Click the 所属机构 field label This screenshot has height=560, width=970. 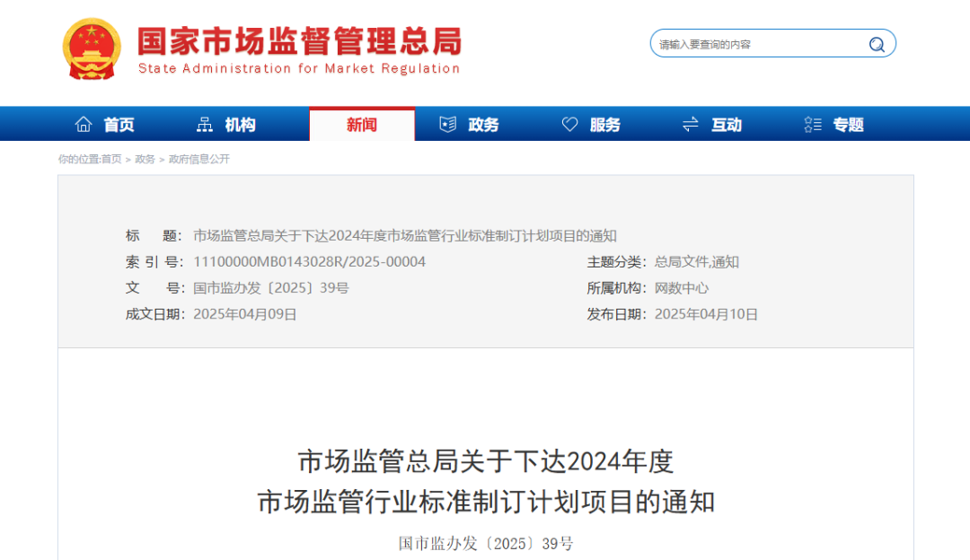[x=616, y=288]
